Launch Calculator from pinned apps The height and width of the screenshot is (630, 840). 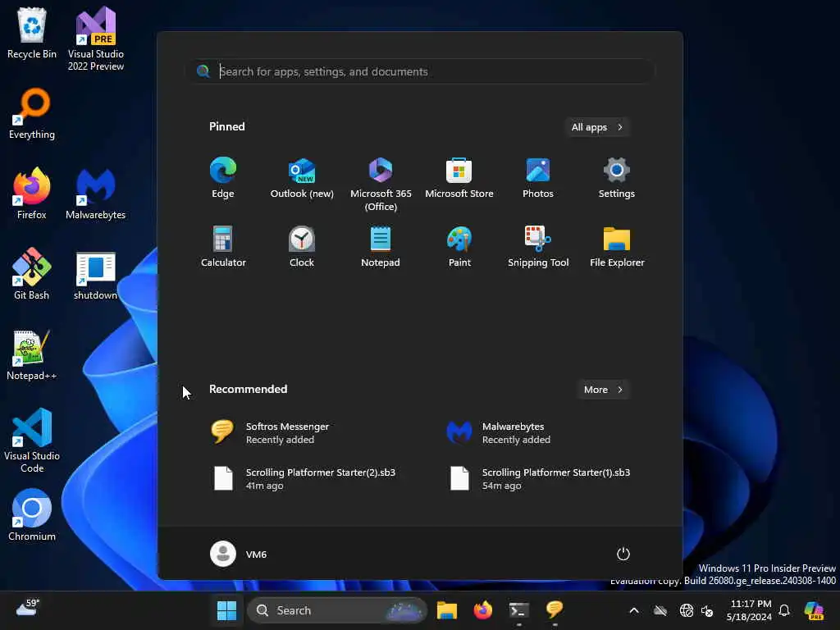click(x=223, y=246)
